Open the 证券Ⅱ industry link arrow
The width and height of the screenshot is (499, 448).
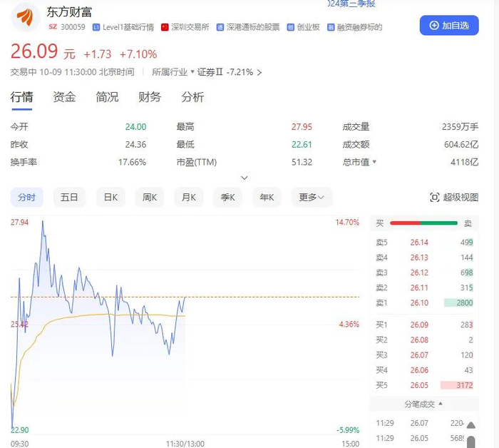259,73
